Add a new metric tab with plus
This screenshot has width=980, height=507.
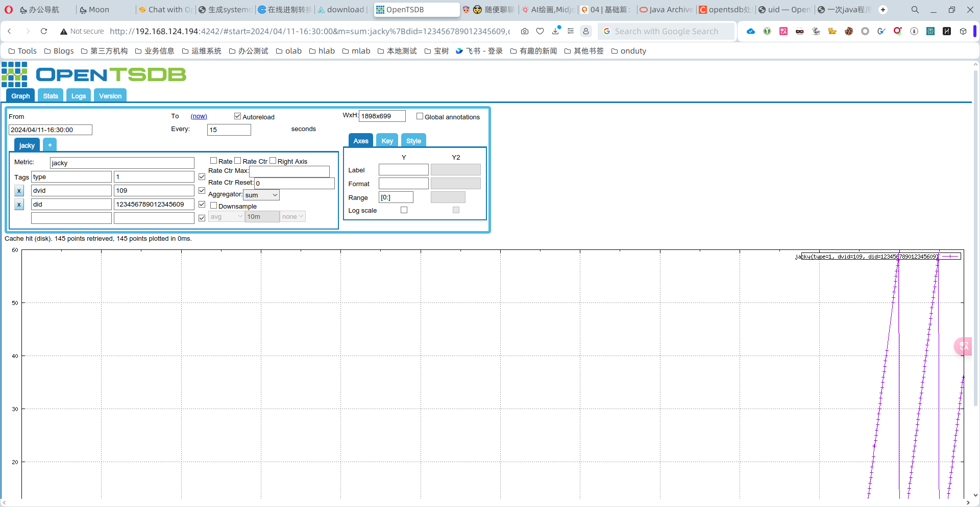point(50,145)
